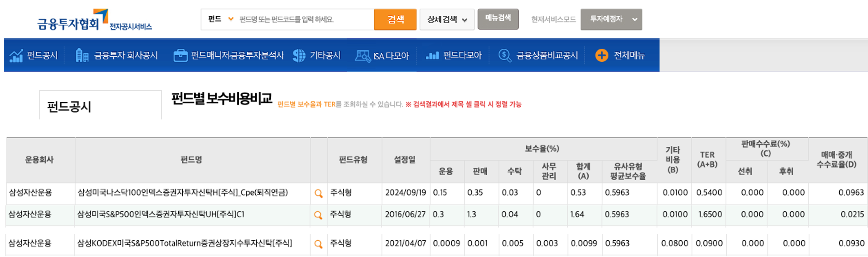Open the 기타공시 menu
Viewport: 868px width, 257px height.
325,55
